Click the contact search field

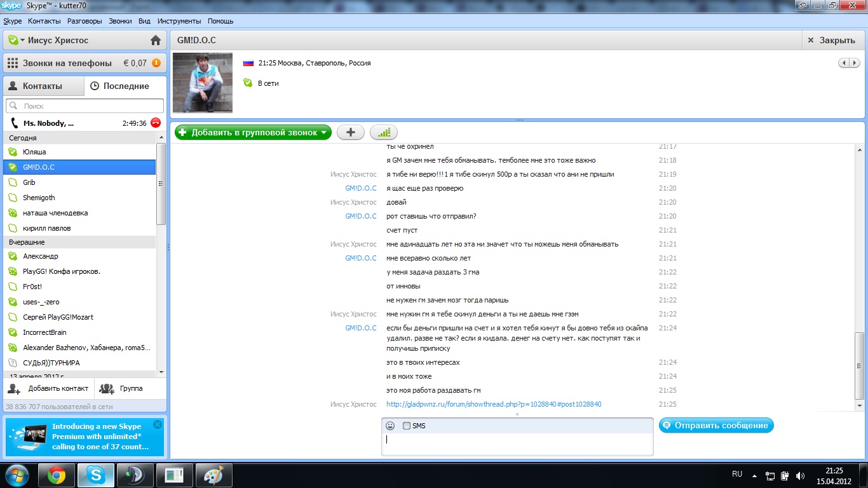[x=85, y=106]
